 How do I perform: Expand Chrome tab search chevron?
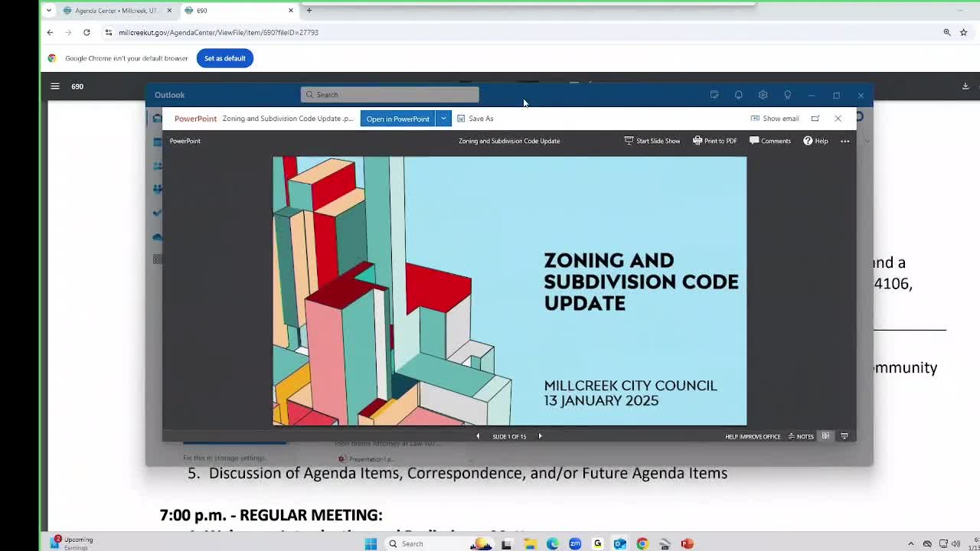[x=49, y=11]
